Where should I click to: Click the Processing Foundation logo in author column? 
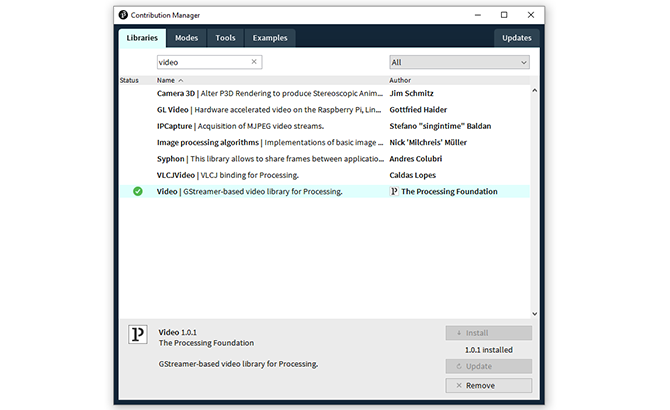393,191
